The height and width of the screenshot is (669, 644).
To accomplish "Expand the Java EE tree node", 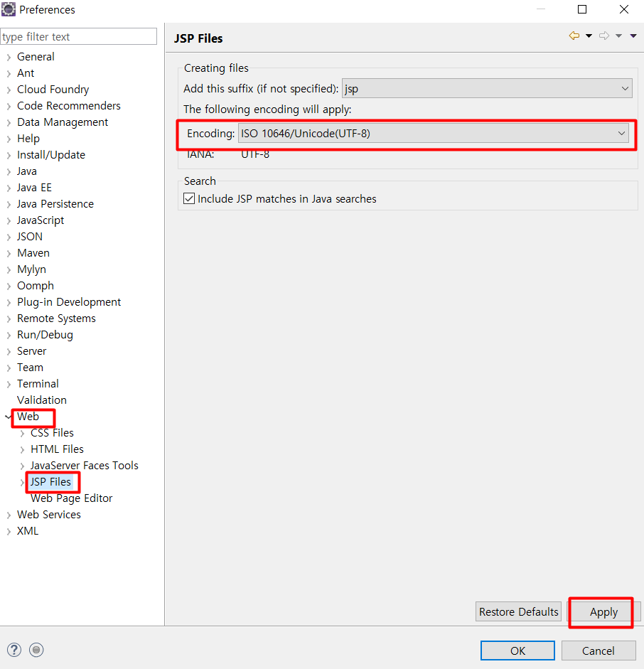I will (x=9, y=188).
